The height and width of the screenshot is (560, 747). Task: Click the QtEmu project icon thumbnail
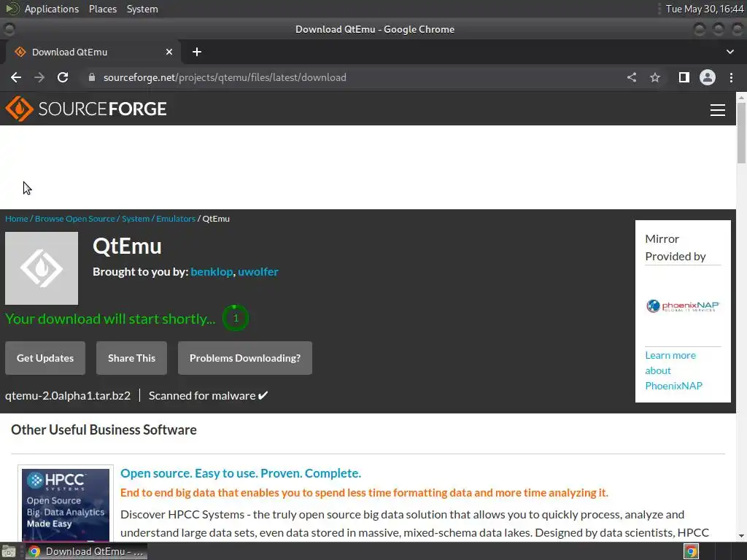[42, 268]
